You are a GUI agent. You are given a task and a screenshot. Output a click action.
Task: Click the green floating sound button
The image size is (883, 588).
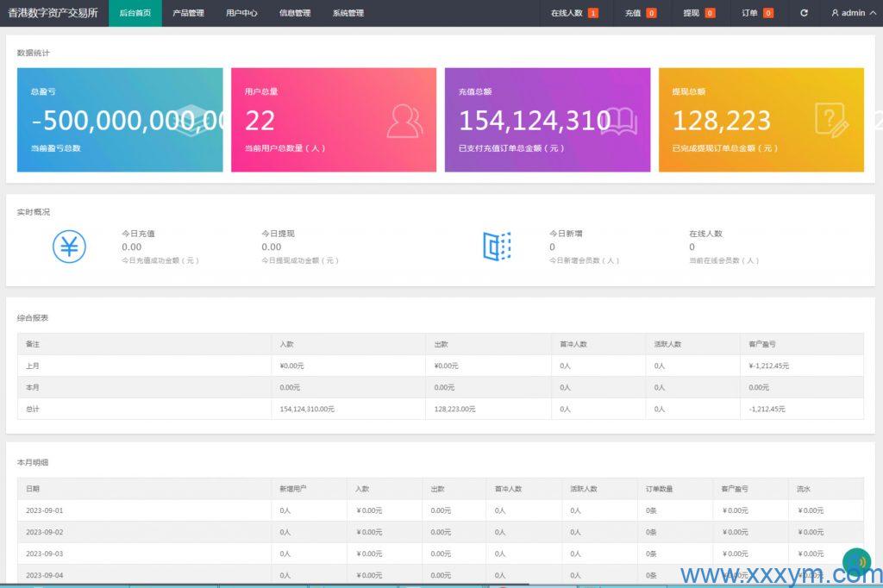point(856,562)
